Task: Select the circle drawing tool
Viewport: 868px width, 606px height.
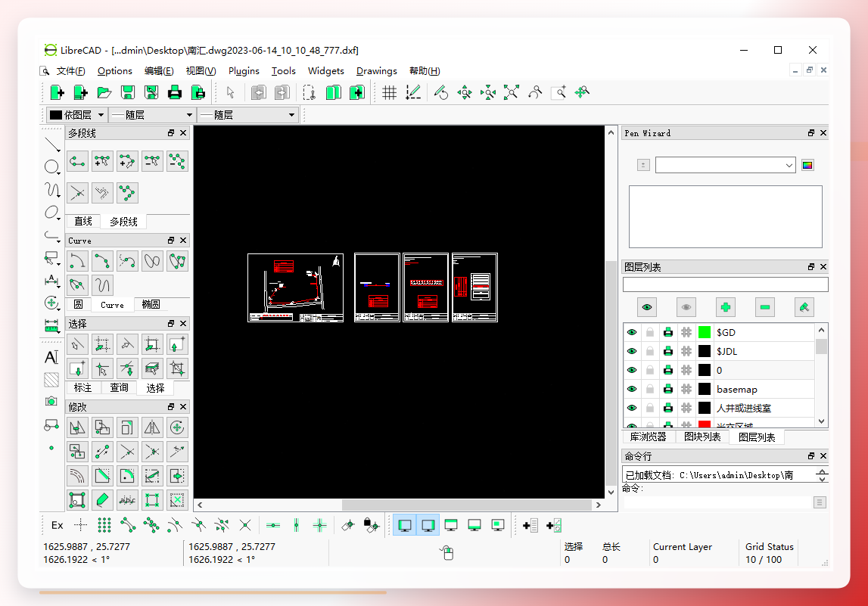Action: pos(52,167)
